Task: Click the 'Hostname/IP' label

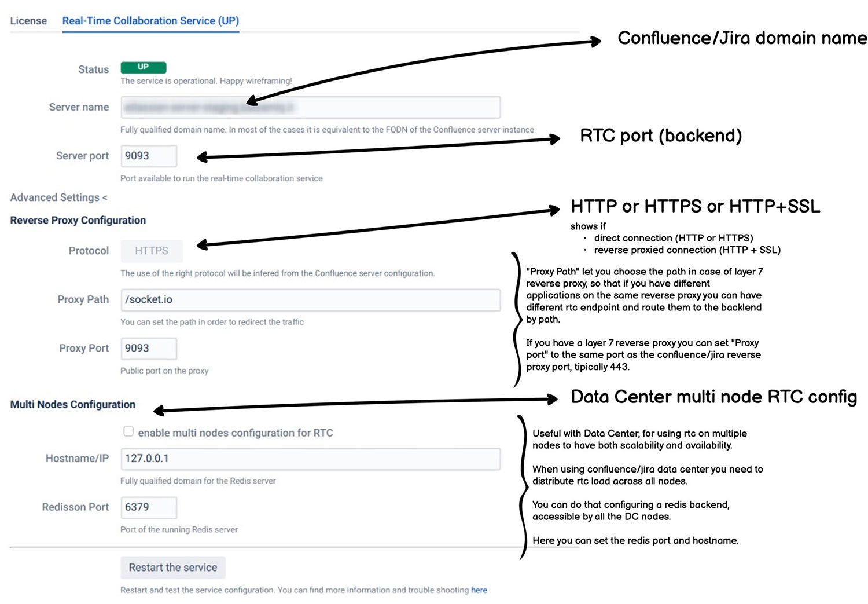Action: click(x=77, y=458)
